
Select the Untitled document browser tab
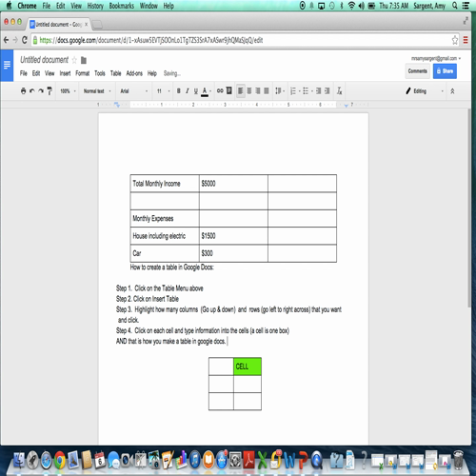coord(59,24)
